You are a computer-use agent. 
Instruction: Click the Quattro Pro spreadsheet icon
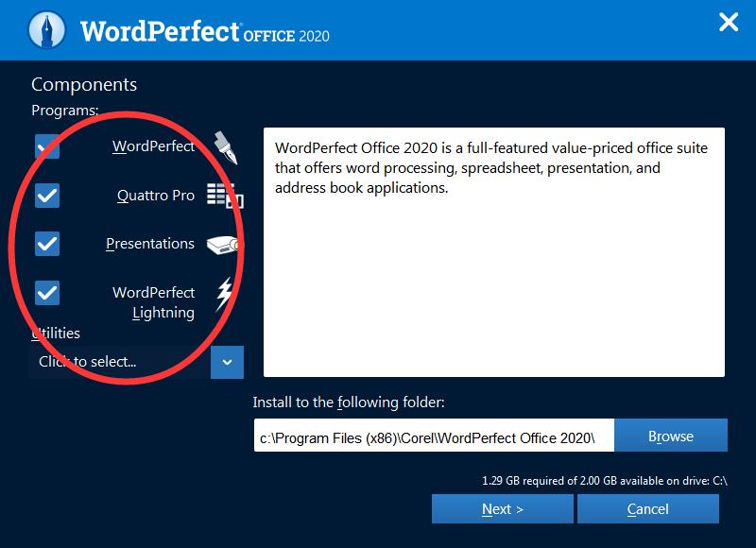(x=225, y=196)
